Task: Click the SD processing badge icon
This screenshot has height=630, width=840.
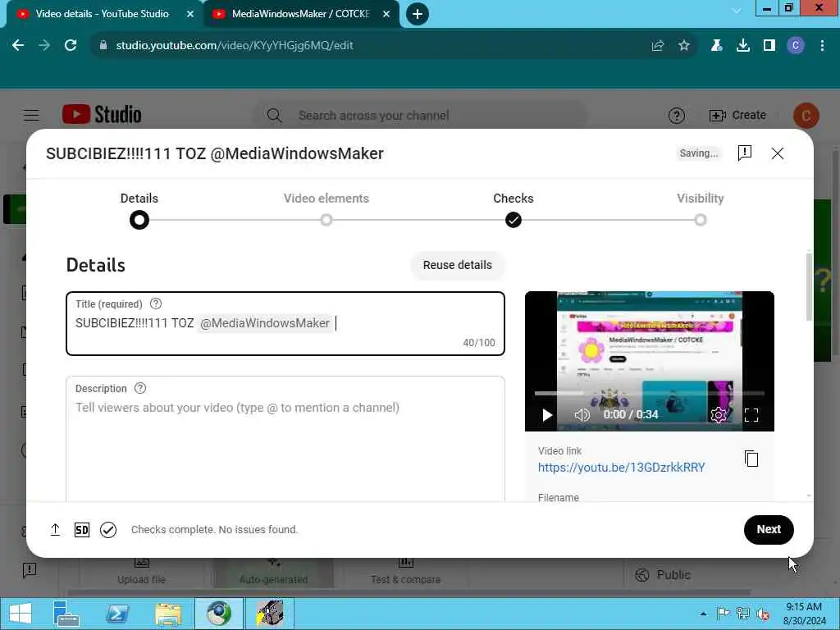Action: pyautogui.click(x=82, y=530)
